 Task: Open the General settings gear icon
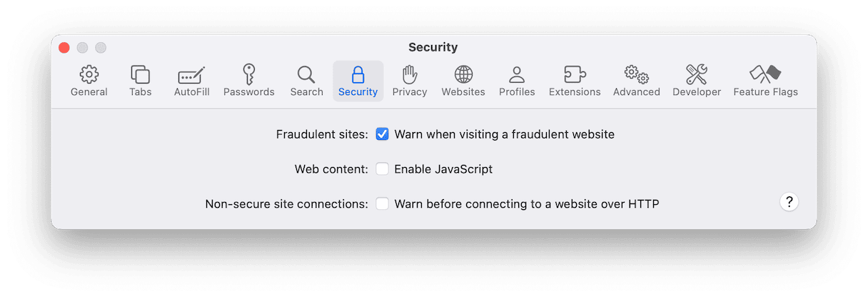89,74
